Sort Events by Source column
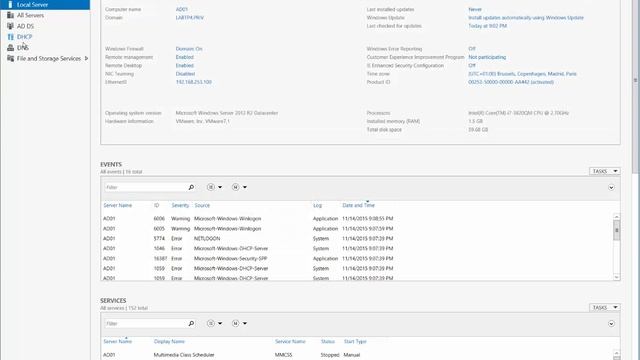This screenshot has width=640, height=360. click(x=202, y=205)
